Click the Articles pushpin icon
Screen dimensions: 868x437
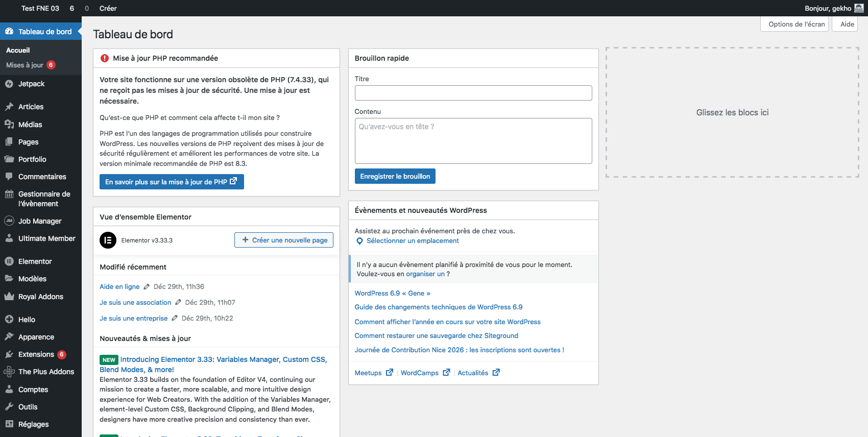[9, 107]
